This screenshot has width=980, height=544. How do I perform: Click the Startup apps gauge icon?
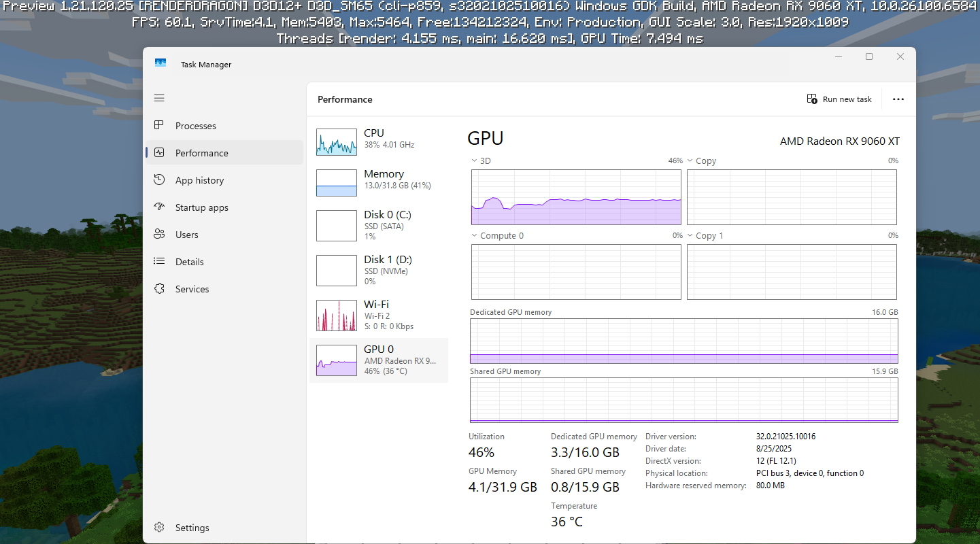[x=159, y=207]
